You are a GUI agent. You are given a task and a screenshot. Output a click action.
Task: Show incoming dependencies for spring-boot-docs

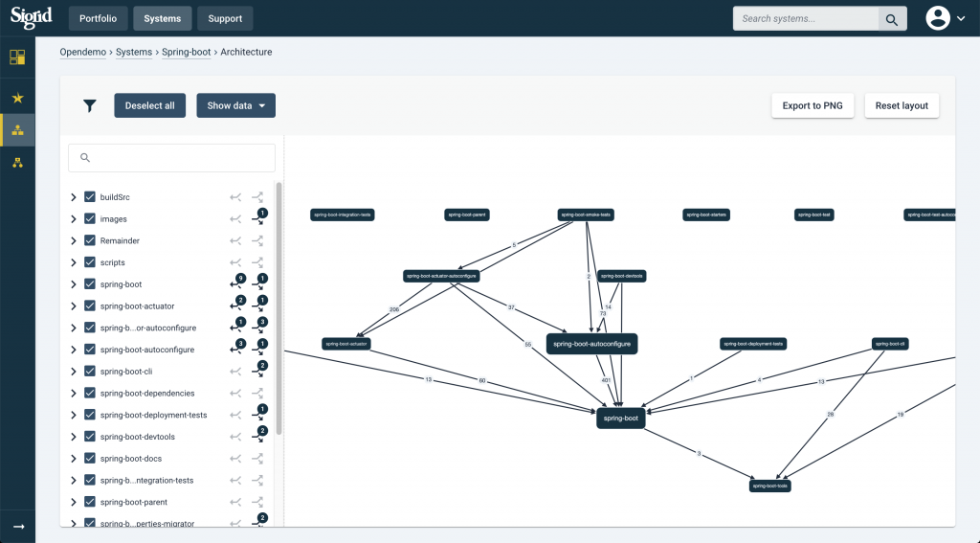tap(235, 459)
